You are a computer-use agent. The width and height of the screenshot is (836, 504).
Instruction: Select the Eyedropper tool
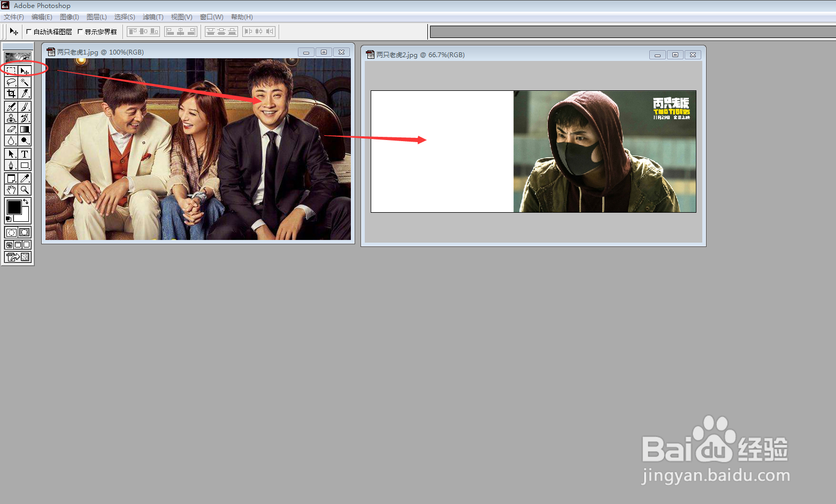pos(25,179)
